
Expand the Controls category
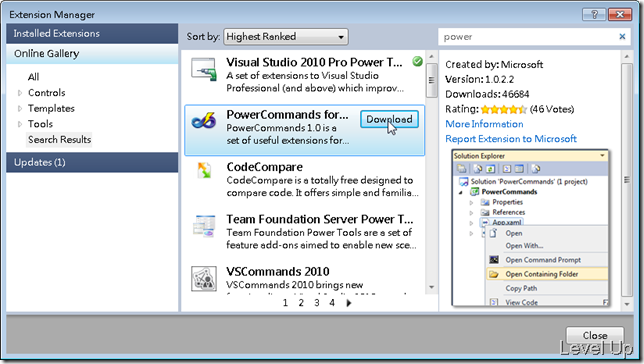tap(20, 93)
